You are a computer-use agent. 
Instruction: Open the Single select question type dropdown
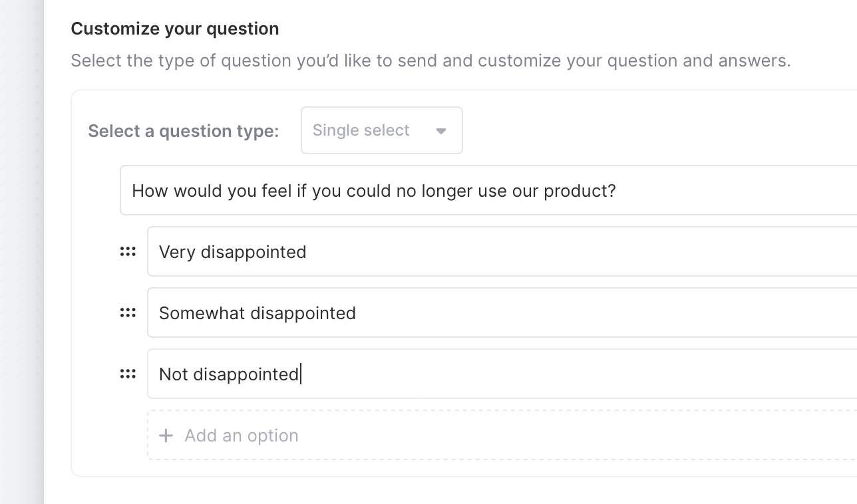pyautogui.click(x=381, y=130)
